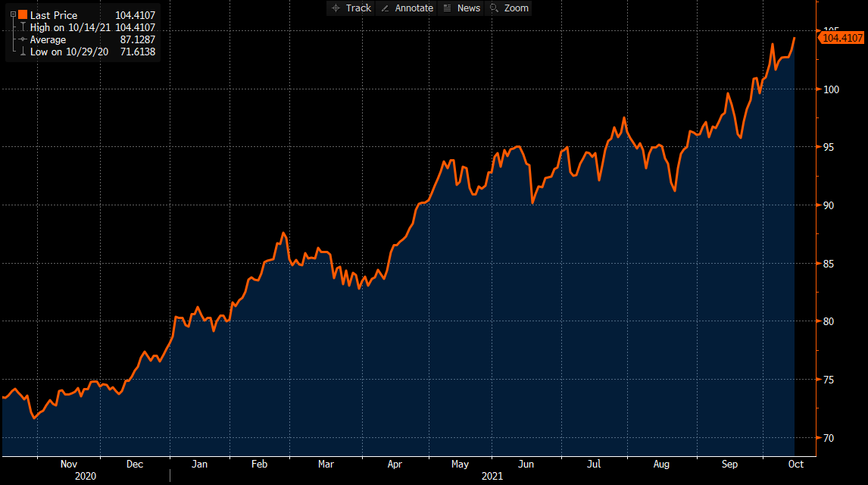Click the Low on 10/29/20 legend entry
Screen dimensions: 868x485
67,52
